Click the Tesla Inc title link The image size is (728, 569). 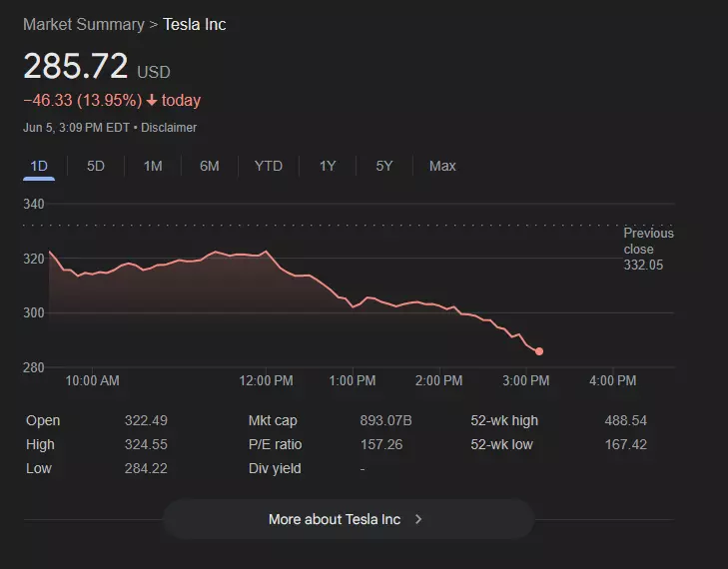[x=194, y=25]
